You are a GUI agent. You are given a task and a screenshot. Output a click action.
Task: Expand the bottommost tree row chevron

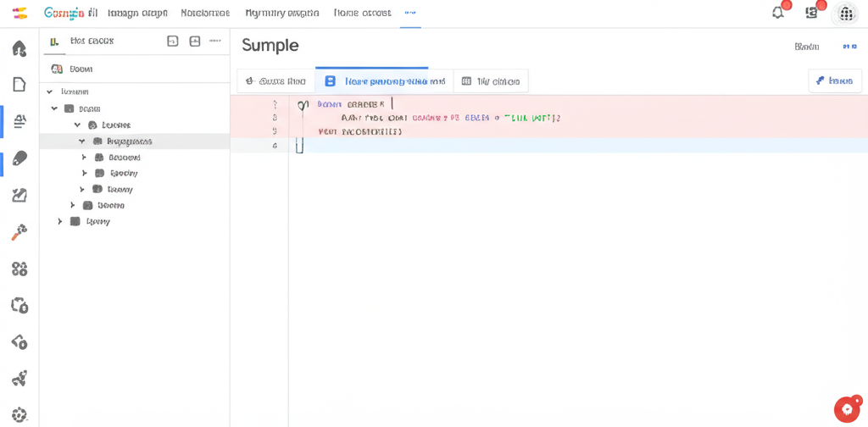pos(60,222)
